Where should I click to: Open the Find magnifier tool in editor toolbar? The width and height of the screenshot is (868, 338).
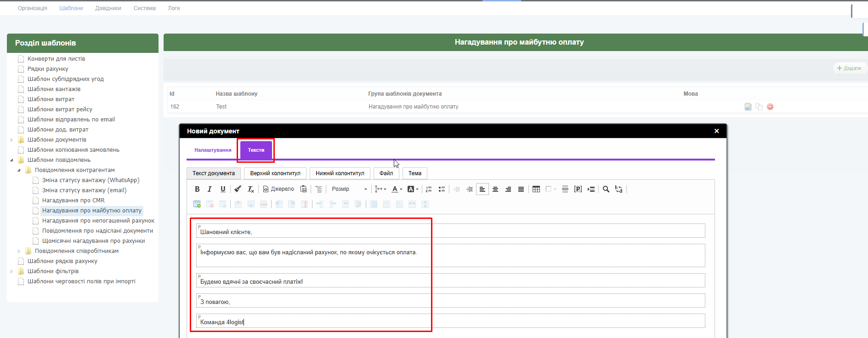click(x=606, y=189)
